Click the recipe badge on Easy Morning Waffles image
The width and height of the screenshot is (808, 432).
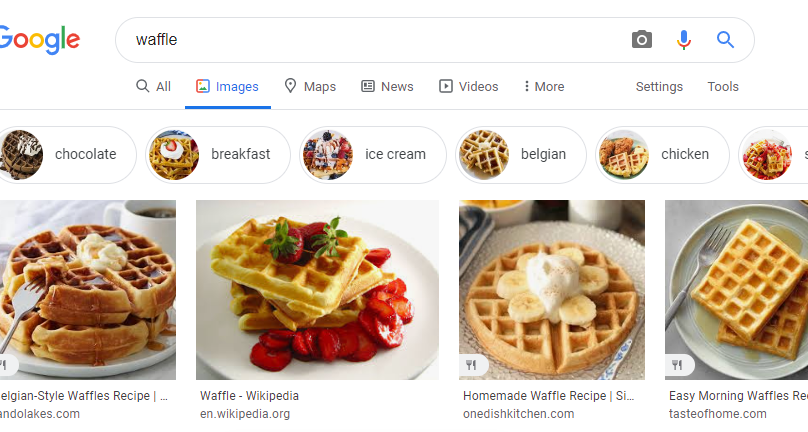pyautogui.click(x=678, y=365)
